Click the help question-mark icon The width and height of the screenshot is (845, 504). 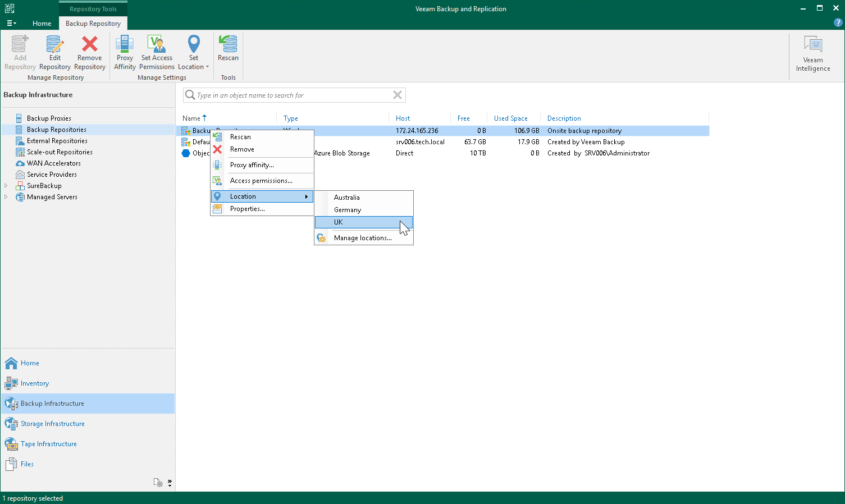837,23
